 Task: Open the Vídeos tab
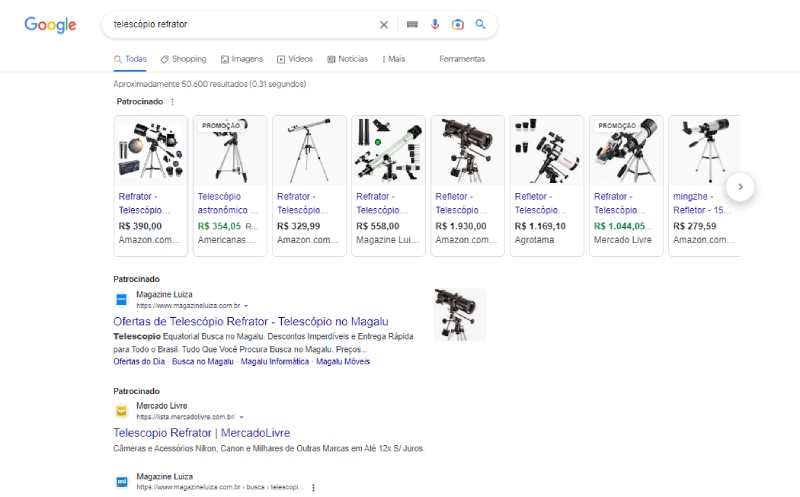pos(295,59)
